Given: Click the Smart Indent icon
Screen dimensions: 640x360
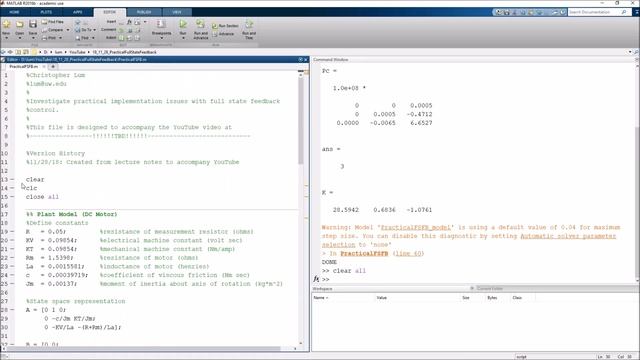Looking at the screenshot, I should pos(121,38).
